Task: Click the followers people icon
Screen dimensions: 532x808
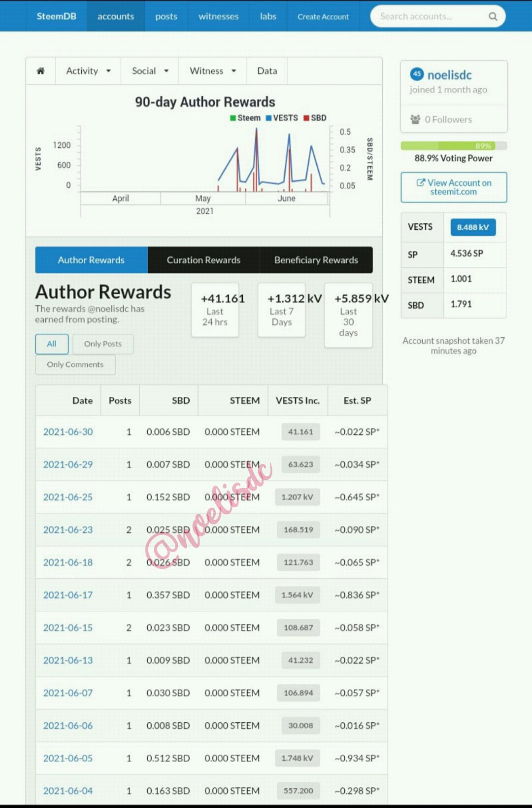Action: [x=415, y=119]
